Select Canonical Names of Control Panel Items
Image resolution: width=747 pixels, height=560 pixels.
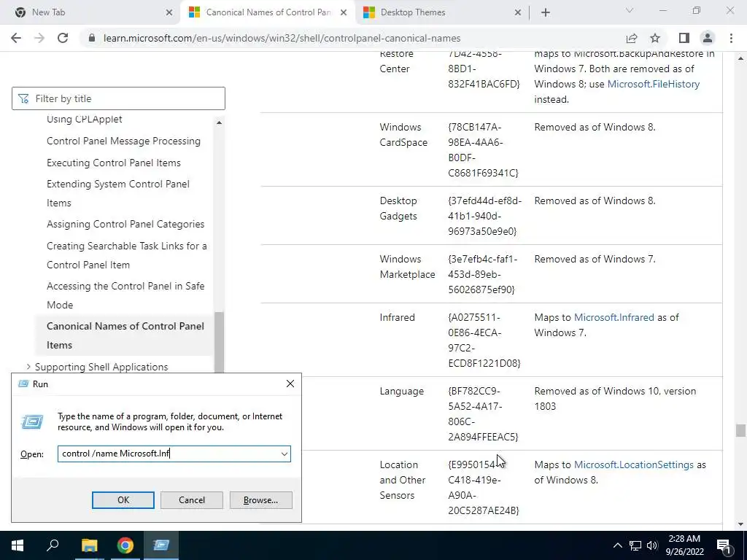tap(125, 335)
